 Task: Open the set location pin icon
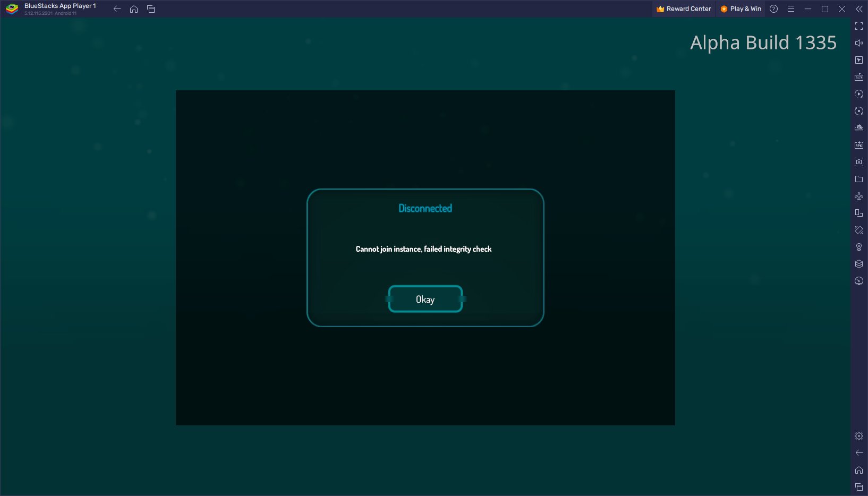[x=859, y=247]
